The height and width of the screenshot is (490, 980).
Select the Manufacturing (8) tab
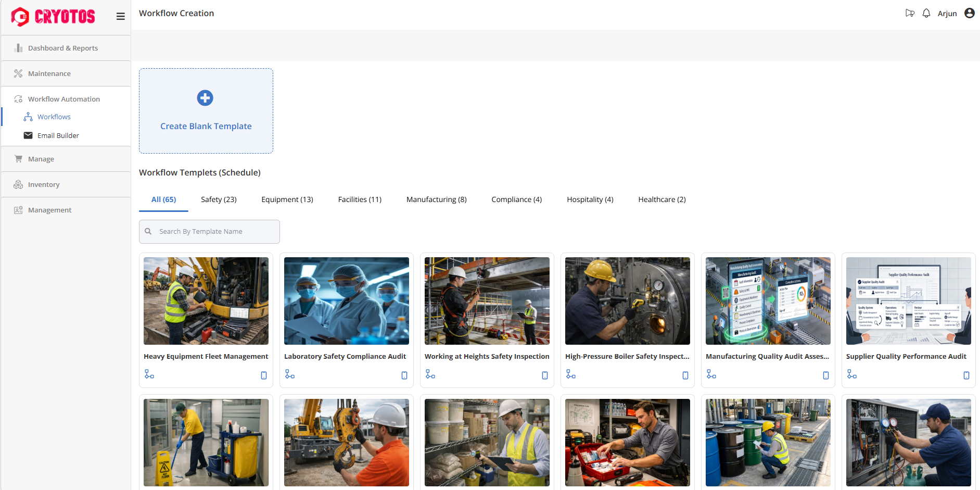tap(436, 199)
